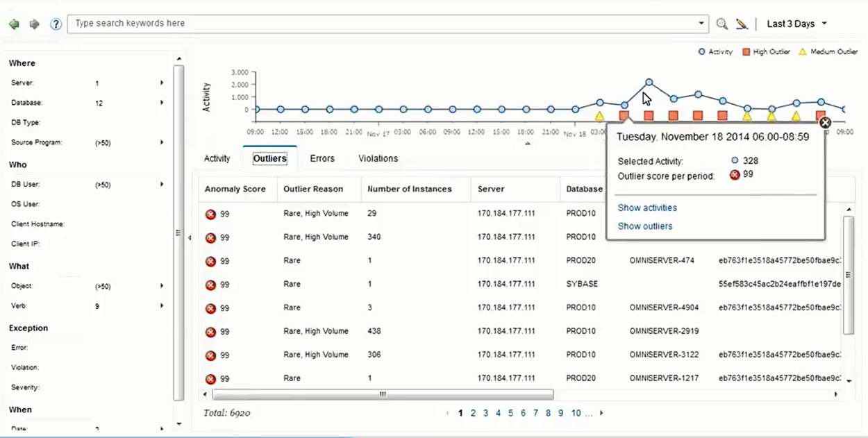The height and width of the screenshot is (438, 868).
Task: Click the Anomaly Score column header
Action: 238,189
